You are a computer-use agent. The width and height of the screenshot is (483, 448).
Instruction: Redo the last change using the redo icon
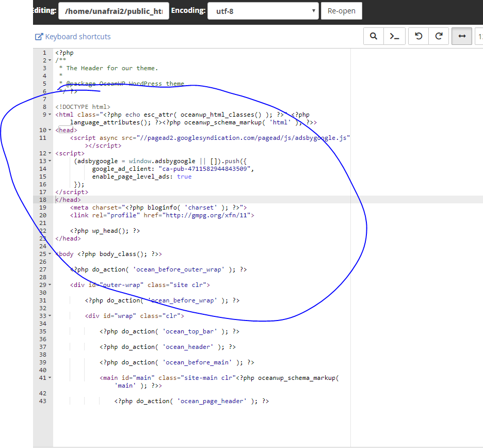click(x=440, y=36)
